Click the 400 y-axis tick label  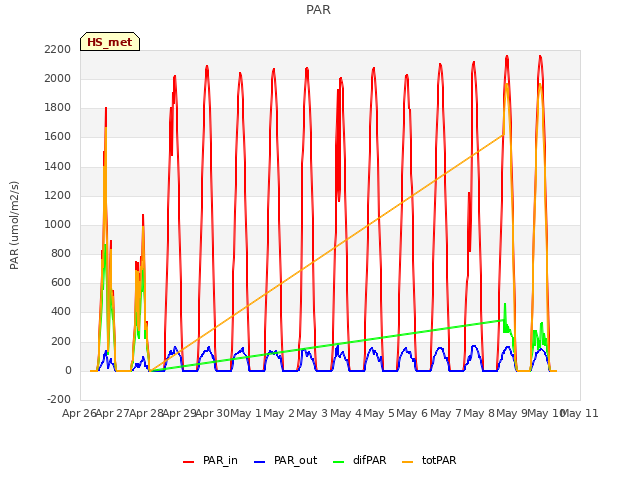(61, 312)
